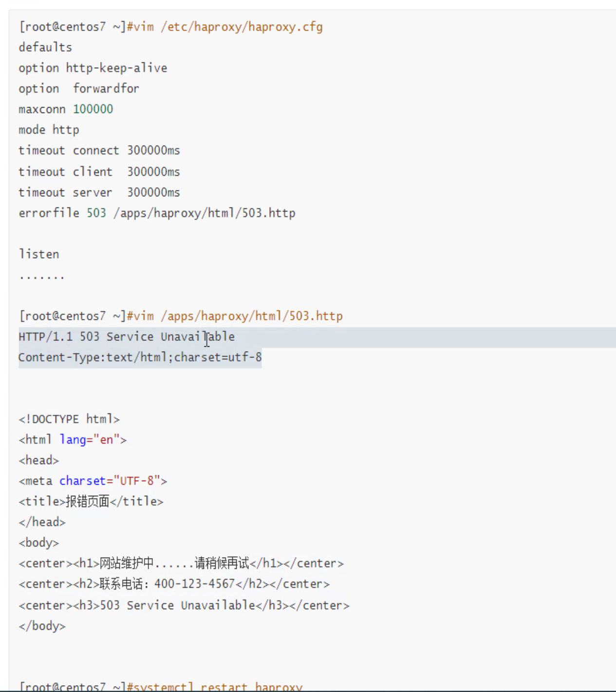Click the 'mode http' line
The width and height of the screenshot is (616, 692).
[49, 130]
